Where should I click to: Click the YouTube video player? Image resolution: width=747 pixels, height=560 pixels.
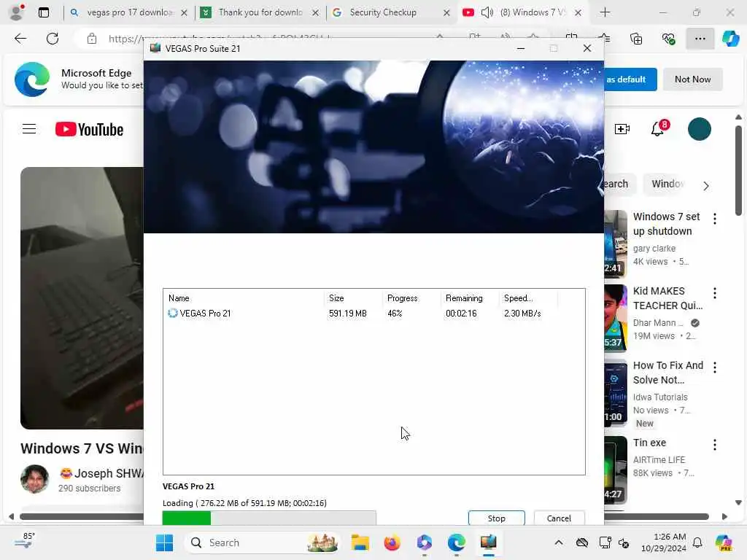82,298
